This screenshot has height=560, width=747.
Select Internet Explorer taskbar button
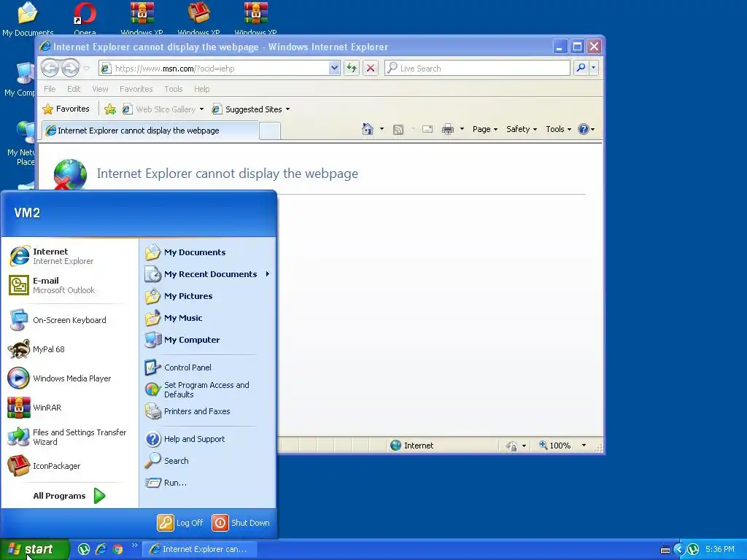(201, 550)
